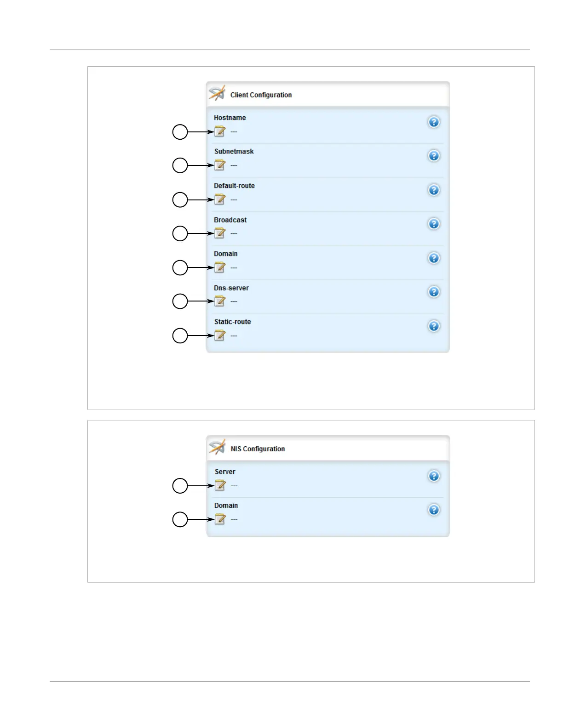563x728 pixels.
Task: Edit the NIS Server value
Action: point(220,485)
